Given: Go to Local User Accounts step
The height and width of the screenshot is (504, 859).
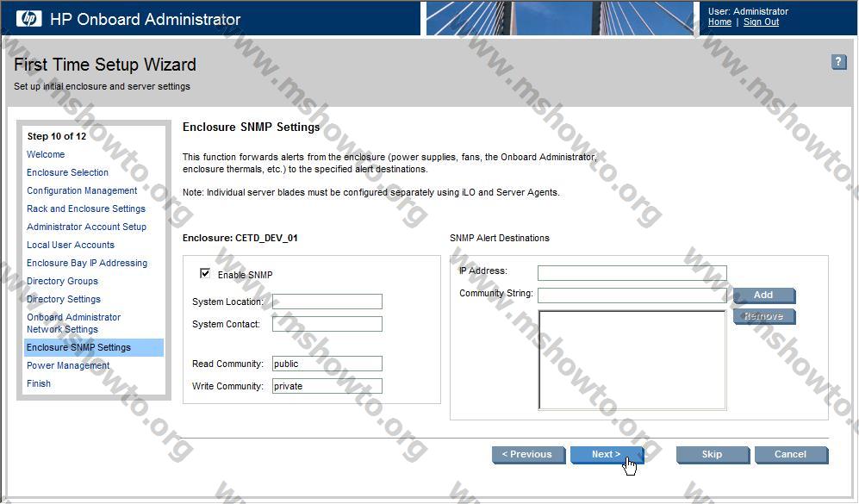Looking at the screenshot, I should tap(71, 245).
